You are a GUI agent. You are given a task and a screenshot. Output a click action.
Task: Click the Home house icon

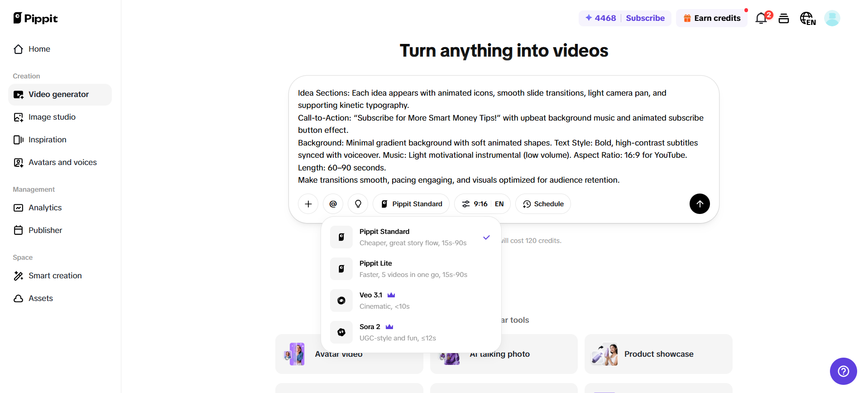pos(19,49)
